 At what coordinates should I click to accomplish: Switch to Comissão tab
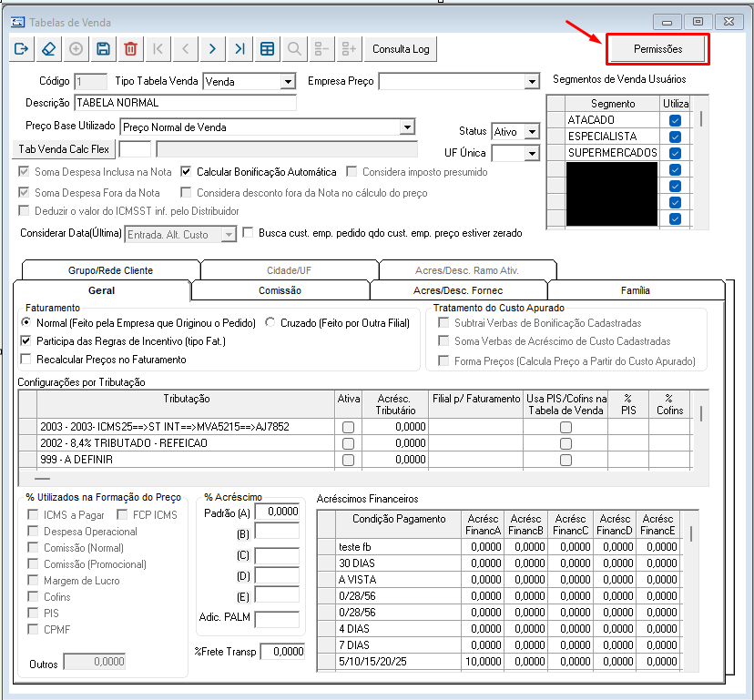(x=280, y=290)
